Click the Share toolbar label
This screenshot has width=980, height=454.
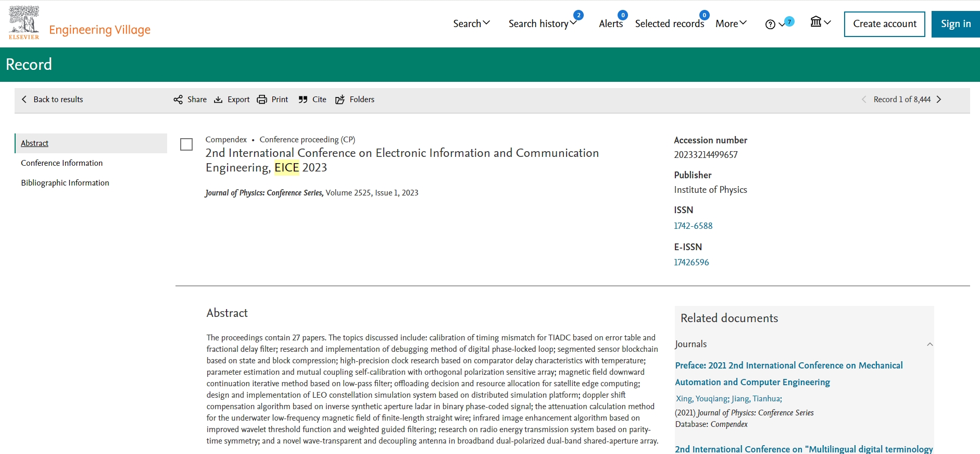(197, 100)
